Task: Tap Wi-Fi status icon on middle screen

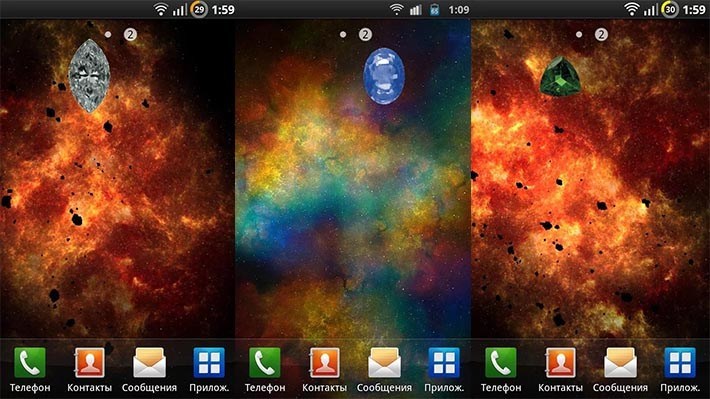Action: click(x=397, y=10)
